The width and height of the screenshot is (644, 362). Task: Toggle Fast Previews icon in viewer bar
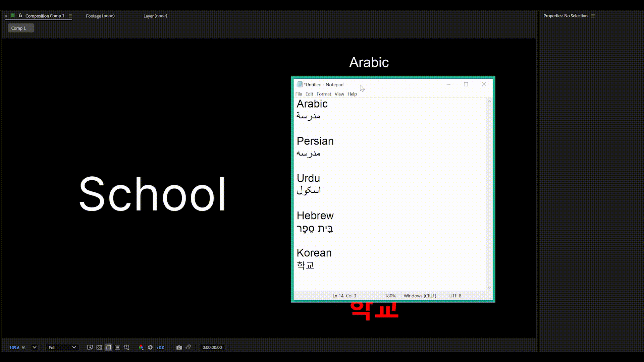click(90, 348)
